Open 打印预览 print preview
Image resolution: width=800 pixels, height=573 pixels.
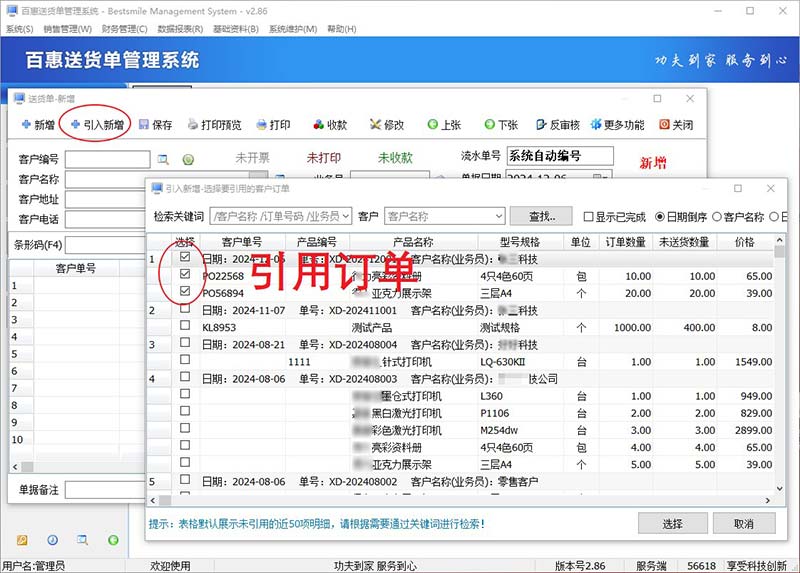(x=215, y=124)
